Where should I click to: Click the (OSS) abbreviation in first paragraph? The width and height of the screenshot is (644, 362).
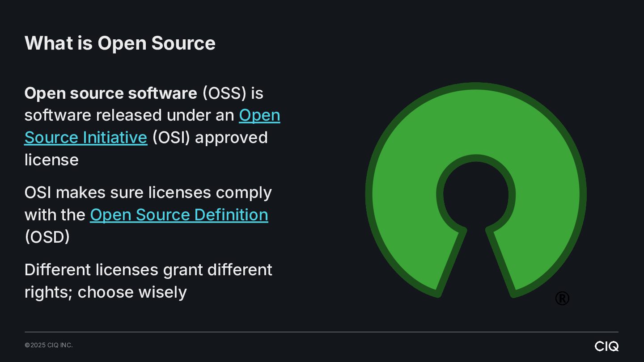pos(225,93)
